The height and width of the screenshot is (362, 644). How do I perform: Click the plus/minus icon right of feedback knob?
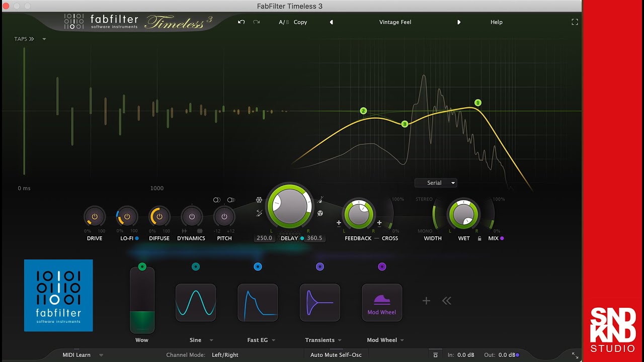pos(379,223)
